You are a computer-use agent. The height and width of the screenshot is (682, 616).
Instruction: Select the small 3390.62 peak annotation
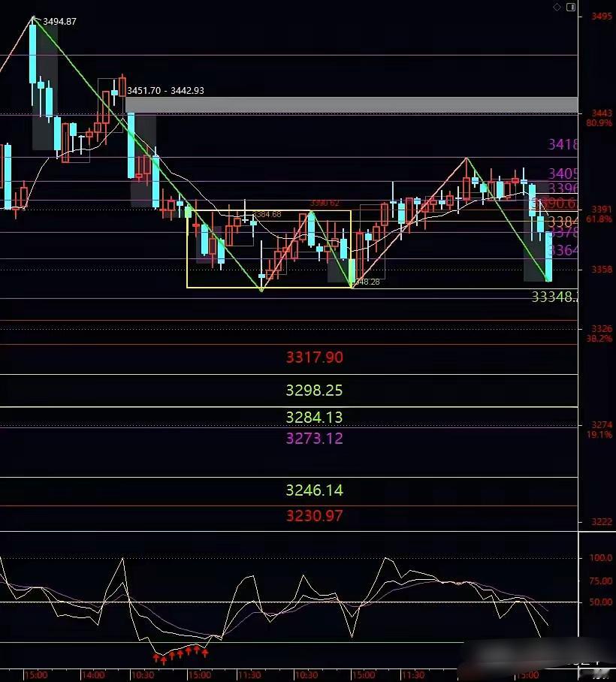point(325,203)
